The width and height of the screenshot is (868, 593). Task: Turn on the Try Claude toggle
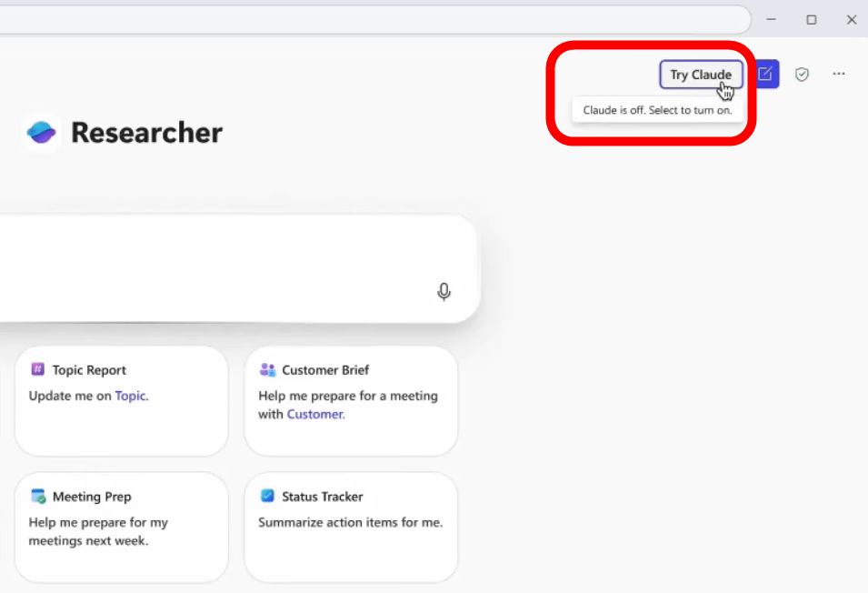[700, 75]
